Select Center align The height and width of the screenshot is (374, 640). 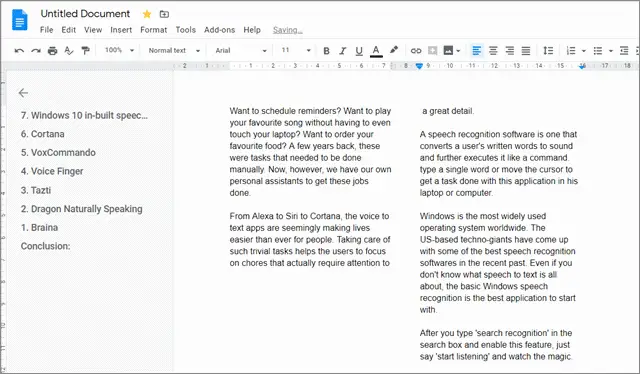tap(493, 51)
